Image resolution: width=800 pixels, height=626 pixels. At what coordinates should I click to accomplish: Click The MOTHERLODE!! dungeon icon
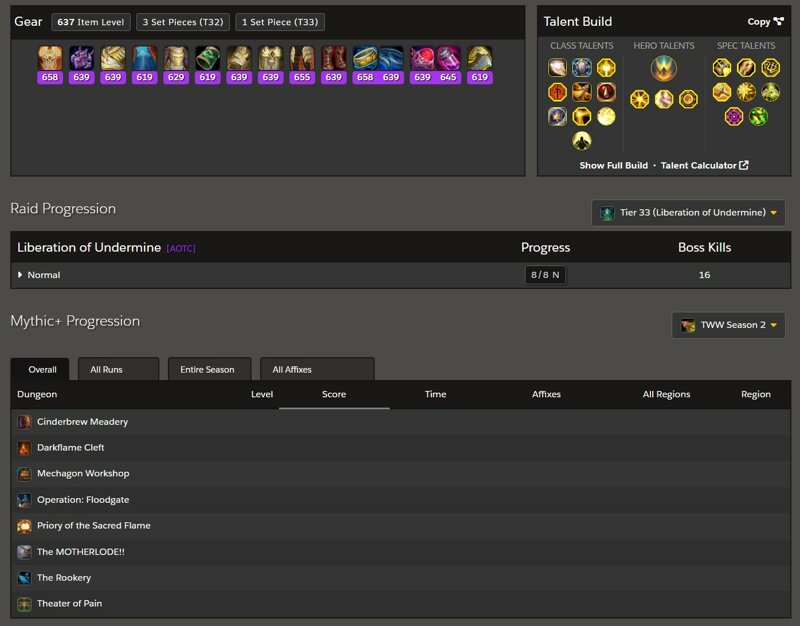click(24, 552)
